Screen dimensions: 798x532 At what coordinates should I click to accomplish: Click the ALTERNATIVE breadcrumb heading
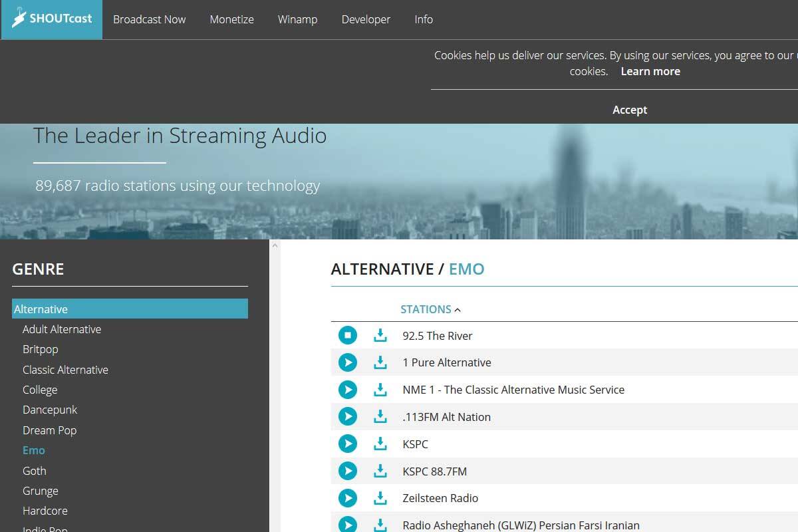[x=383, y=269]
